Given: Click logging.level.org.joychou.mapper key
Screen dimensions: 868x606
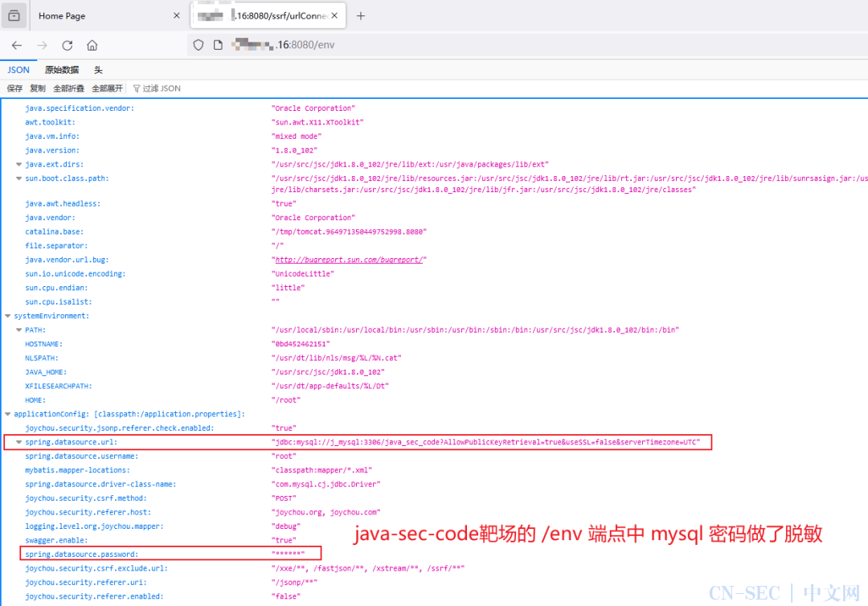Looking at the screenshot, I should point(94,526).
